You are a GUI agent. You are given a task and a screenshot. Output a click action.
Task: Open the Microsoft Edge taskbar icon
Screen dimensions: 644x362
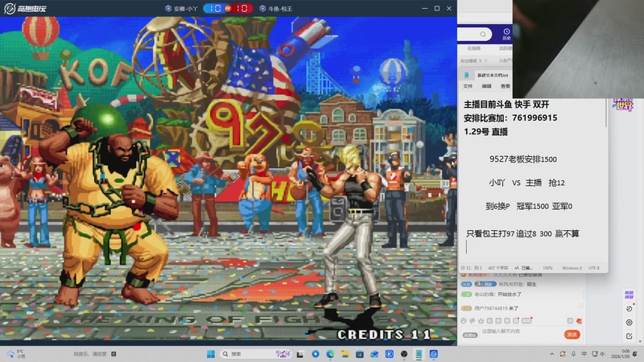click(330, 354)
